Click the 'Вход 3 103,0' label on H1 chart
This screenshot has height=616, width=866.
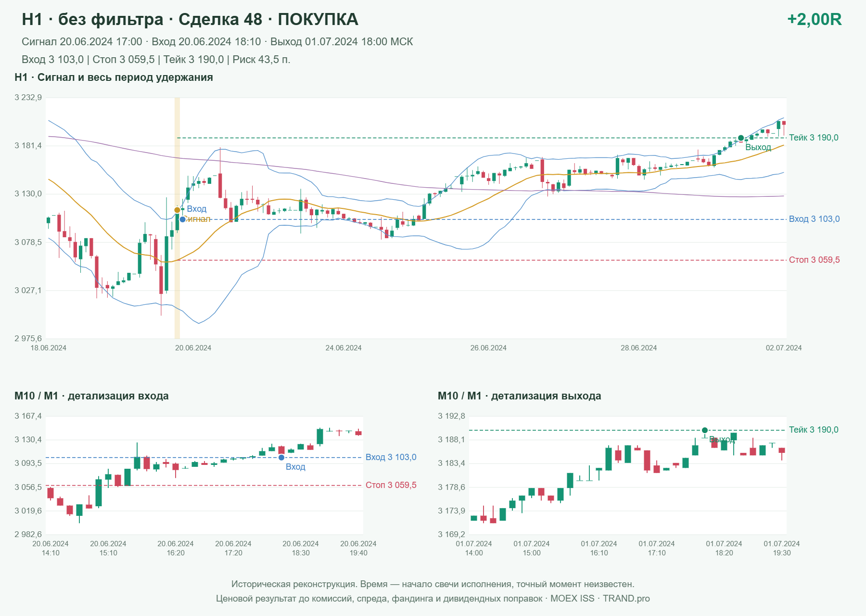point(814,219)
